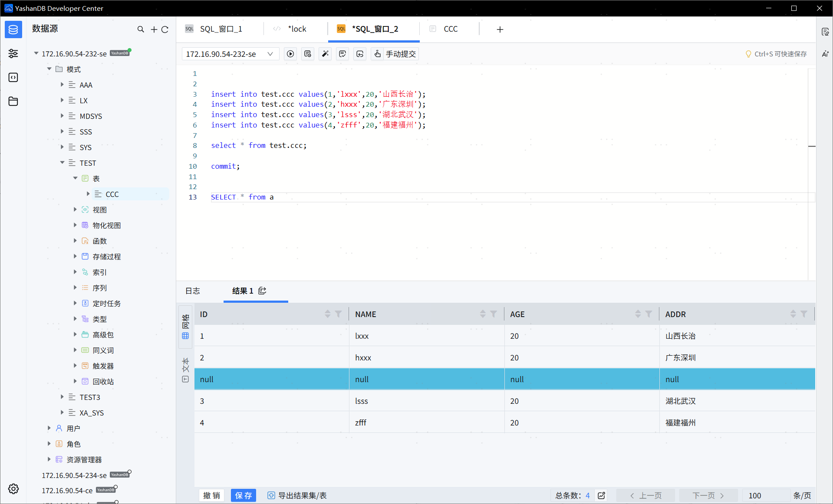Click the rollback icon in the toolbar

(x=360, y=54)
